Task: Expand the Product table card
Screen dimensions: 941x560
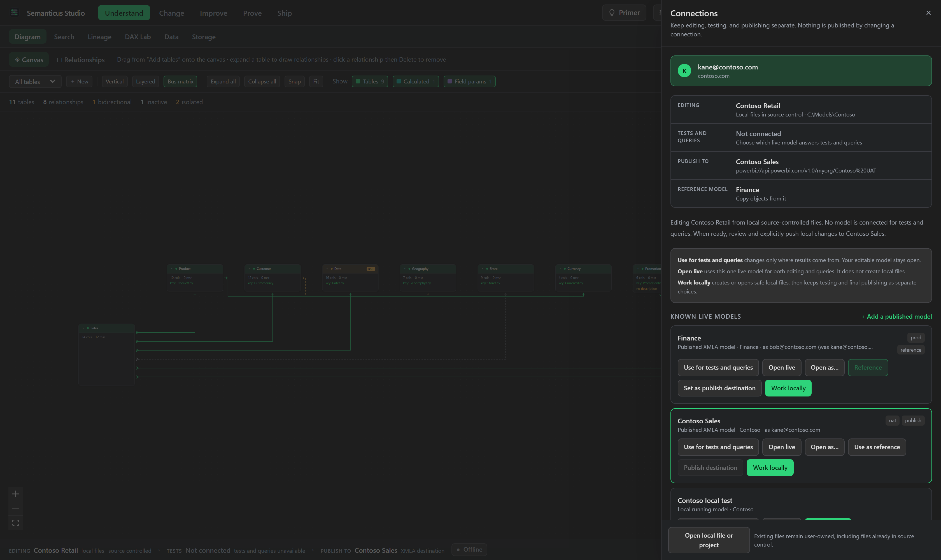Action: (172, 269)
